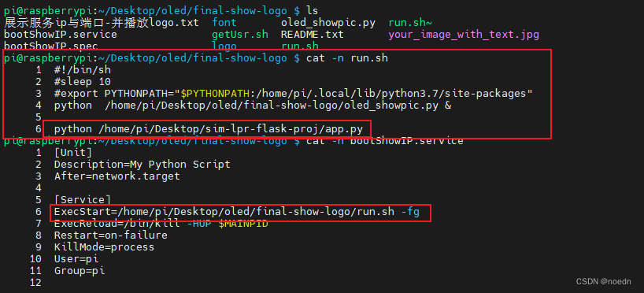Click the '#sleep 10' comment line
Viewport: 644px width, 293px height.
[82, 82]
